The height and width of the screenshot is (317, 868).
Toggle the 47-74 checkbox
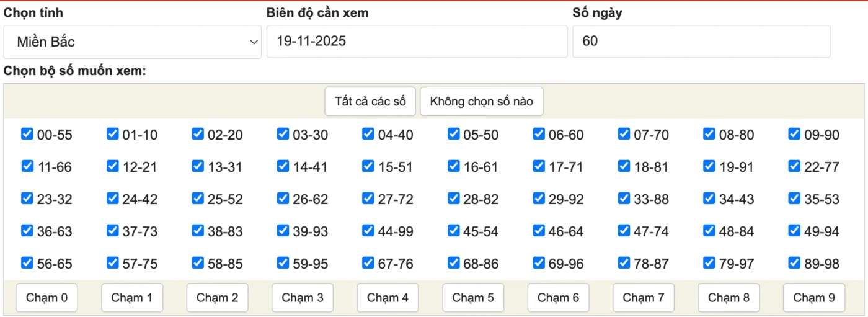[x=624, y=231]
